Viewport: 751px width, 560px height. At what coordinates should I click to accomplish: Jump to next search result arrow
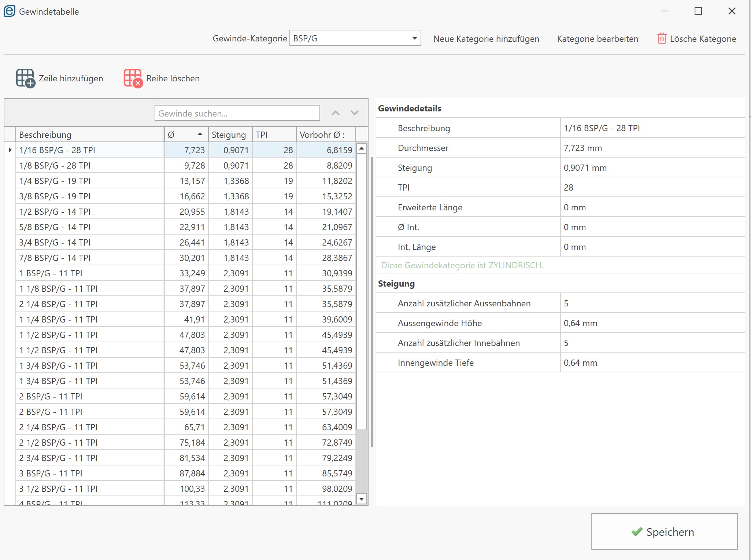click(x=354, y=113)
